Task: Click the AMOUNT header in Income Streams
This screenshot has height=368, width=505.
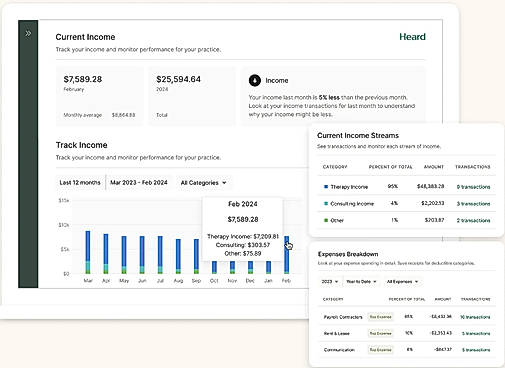Action: [434, 167]
